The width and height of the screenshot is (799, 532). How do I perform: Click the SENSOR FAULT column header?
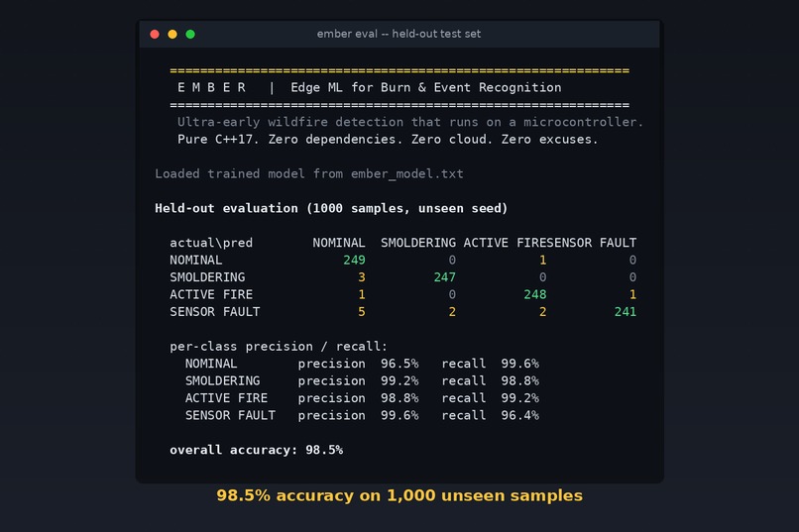coord(592,243)
